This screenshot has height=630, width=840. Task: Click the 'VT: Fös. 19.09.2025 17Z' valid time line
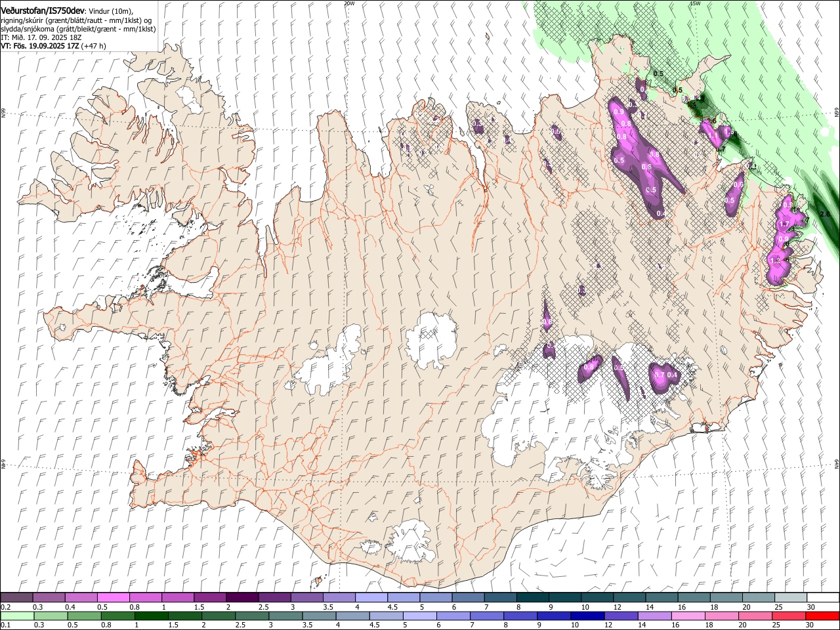tap(41, 46)
